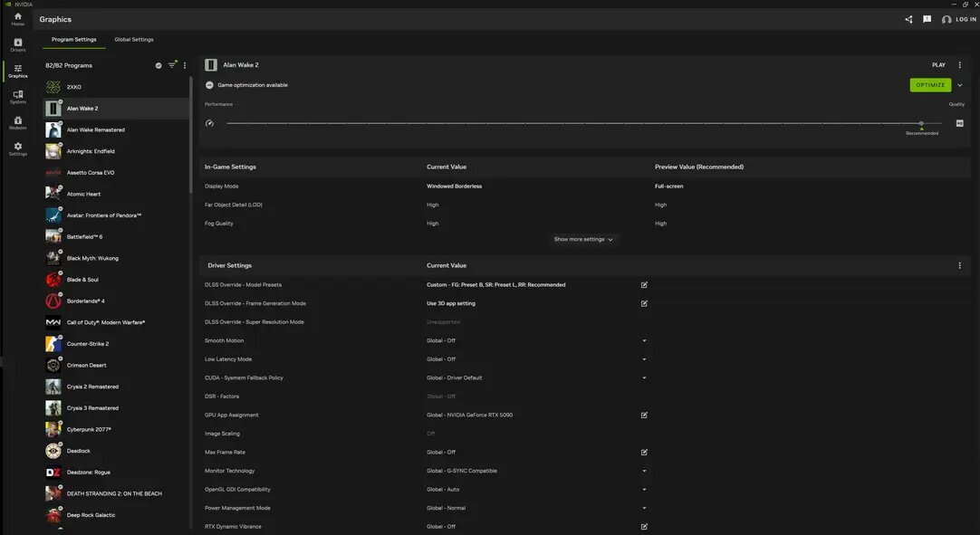
Task: Select Battlefield 6 in list
Action: tap(116, 237)
